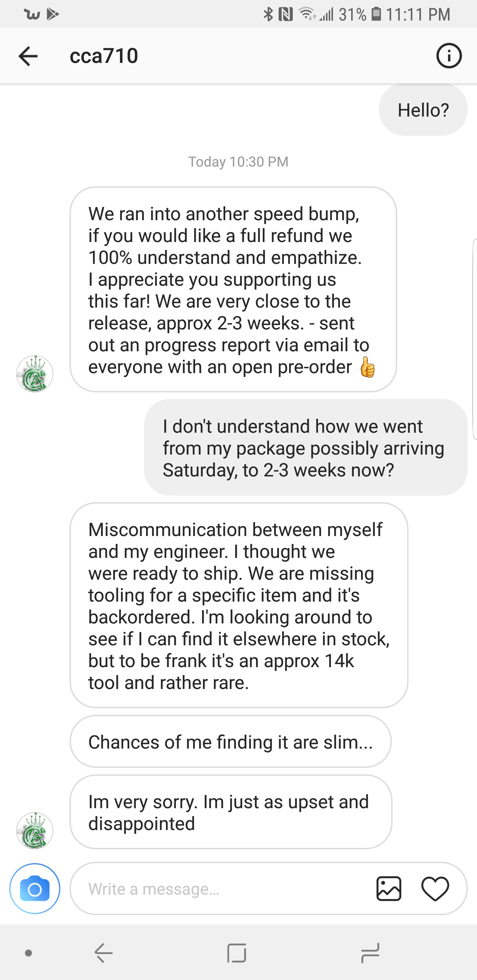Viewport: 477px width, 980px height.
Task: Tap the Android recent apps button
Action: tap(370, 953)
